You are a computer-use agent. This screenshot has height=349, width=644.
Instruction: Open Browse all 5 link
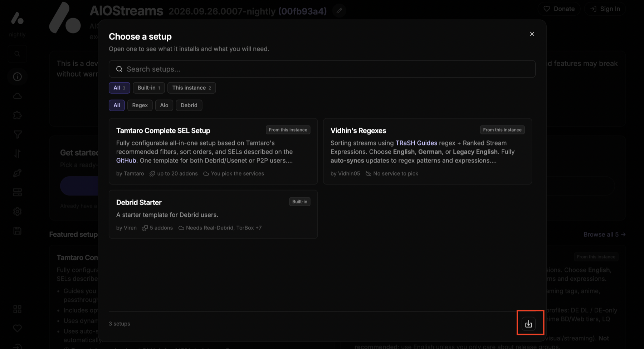click(604, 235)
